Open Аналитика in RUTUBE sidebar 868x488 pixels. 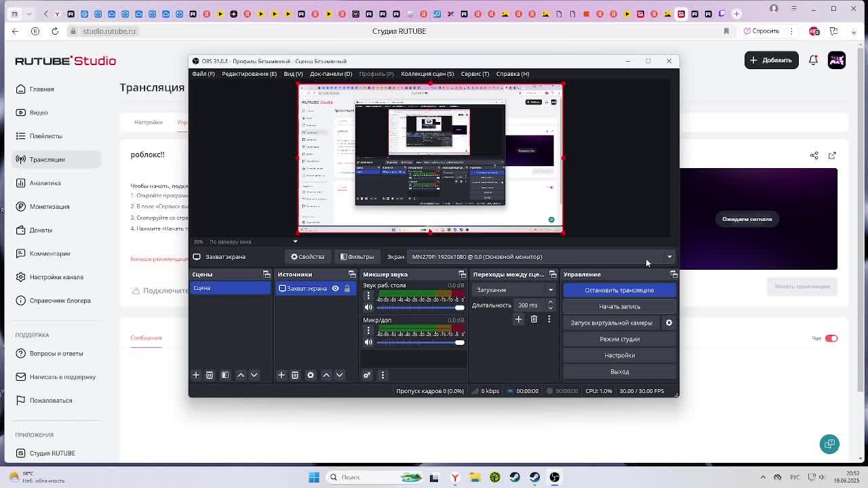coord(45,183)
